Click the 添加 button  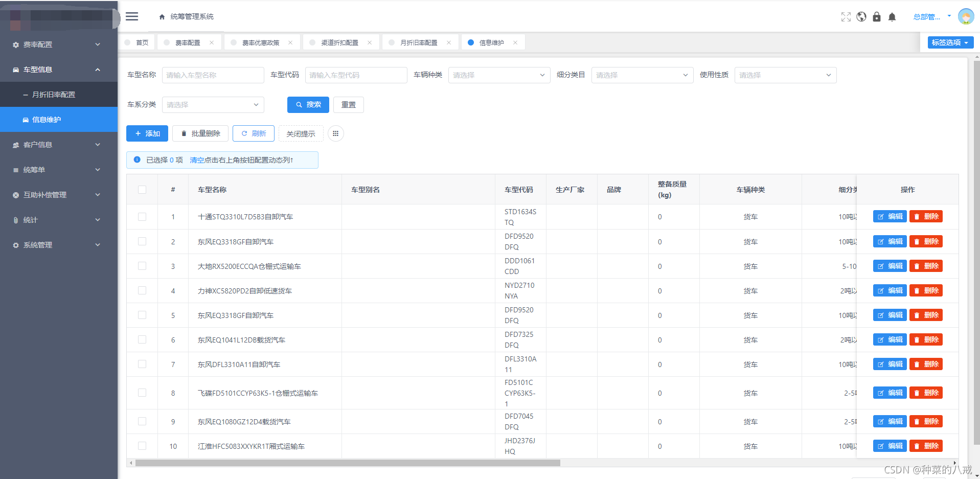[147, 133]
